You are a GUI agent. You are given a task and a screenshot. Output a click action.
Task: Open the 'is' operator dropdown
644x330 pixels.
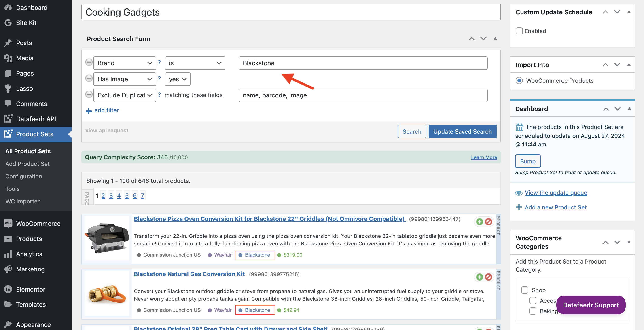click(x=195, y=63)
